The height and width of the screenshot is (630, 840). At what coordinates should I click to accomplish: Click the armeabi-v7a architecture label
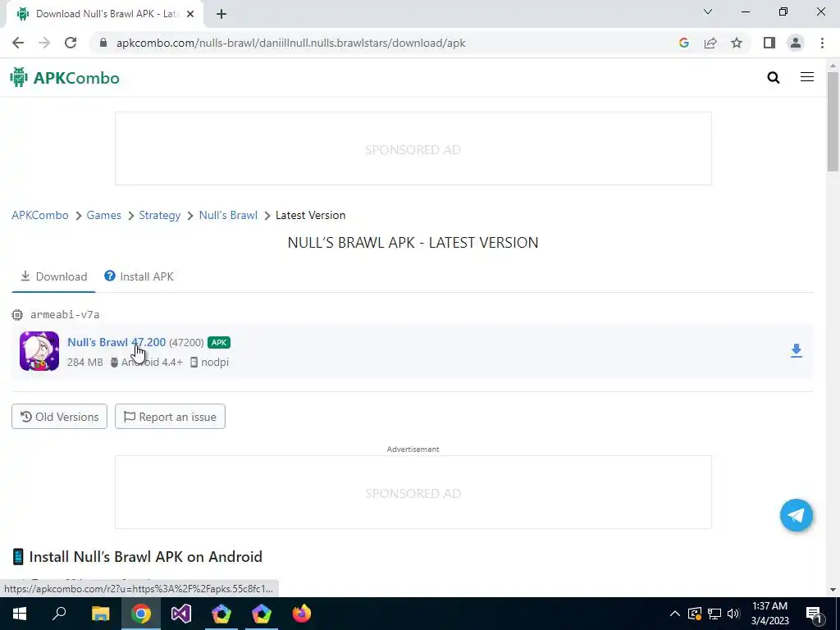[x=65, y=314]
